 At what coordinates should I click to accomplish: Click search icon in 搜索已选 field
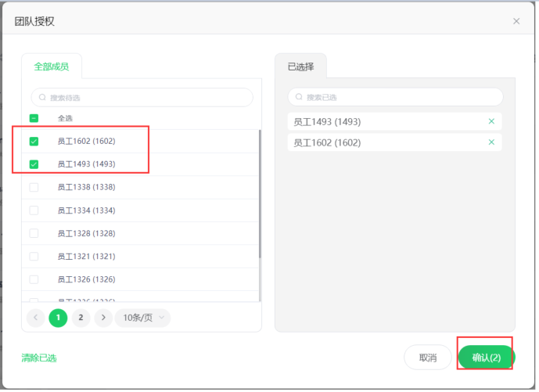click(x=299, y=97)
